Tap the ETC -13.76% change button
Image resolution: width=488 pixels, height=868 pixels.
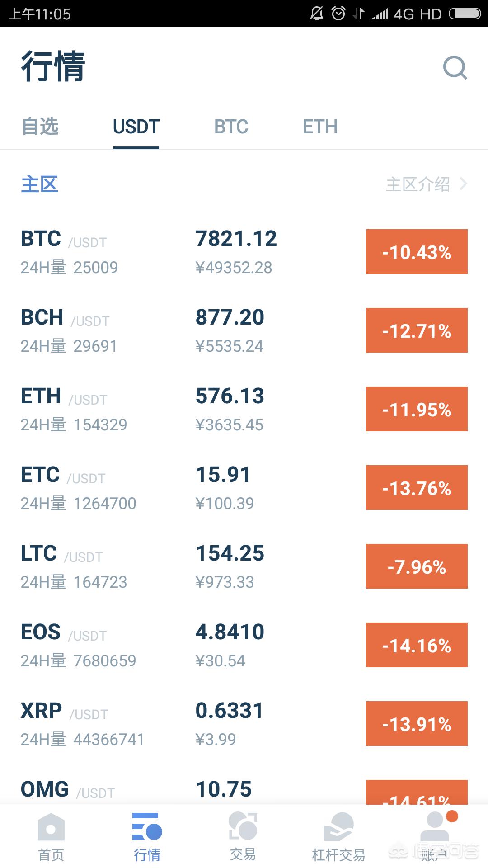coord(417,488)
